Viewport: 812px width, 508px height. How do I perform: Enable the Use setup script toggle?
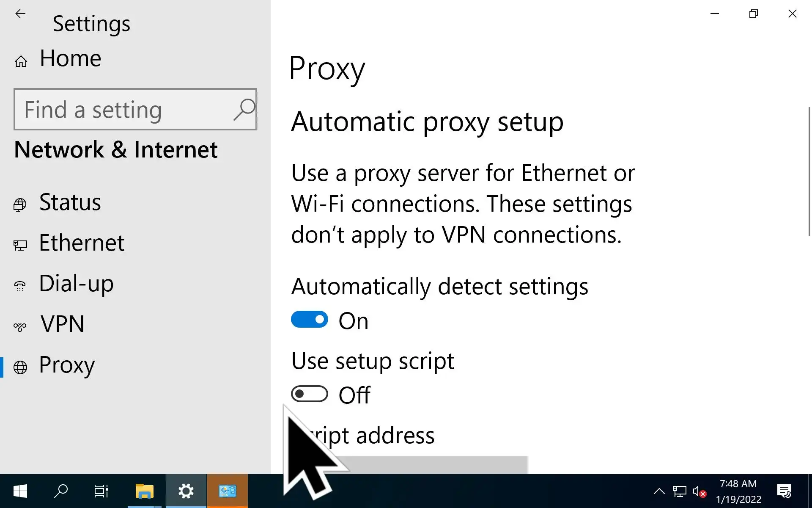click(309, 394)
